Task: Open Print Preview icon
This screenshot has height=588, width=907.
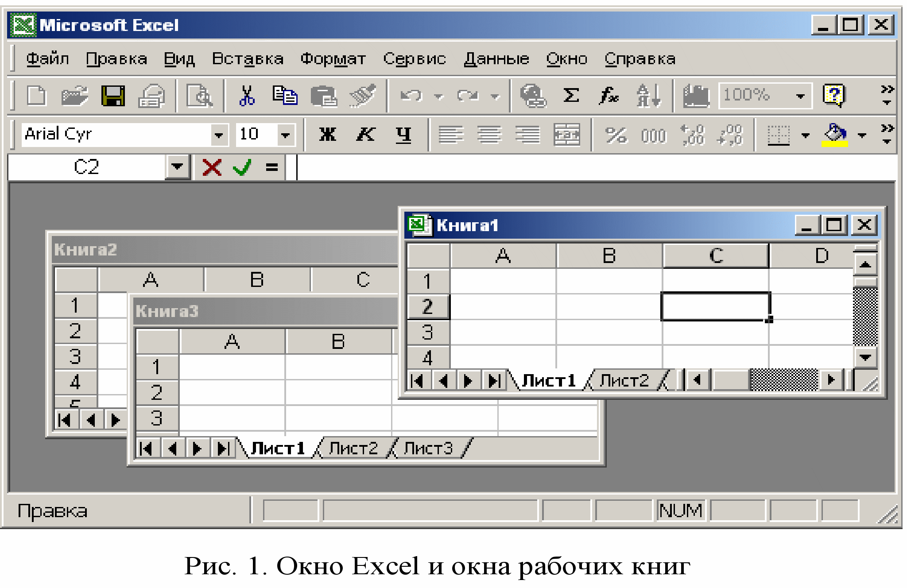Action: pyautogui.click(x=199, y=96)
